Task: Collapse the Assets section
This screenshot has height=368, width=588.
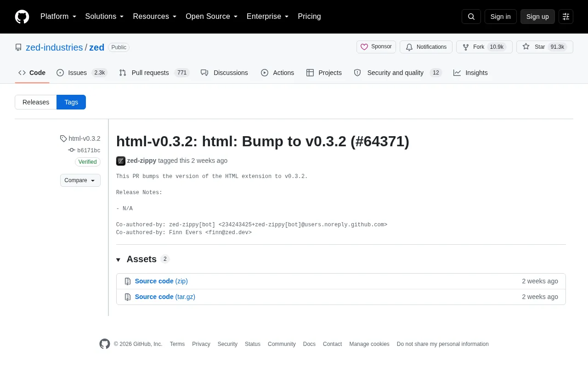Action: click(x=143, y=259)
